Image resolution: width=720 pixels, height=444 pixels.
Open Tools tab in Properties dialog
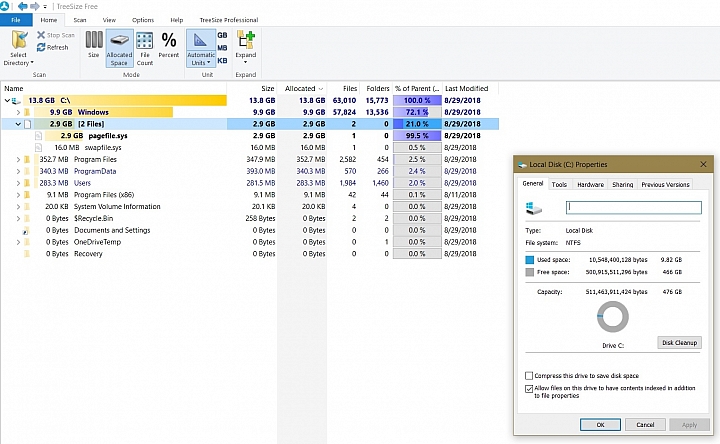click(x=559, y=185)
